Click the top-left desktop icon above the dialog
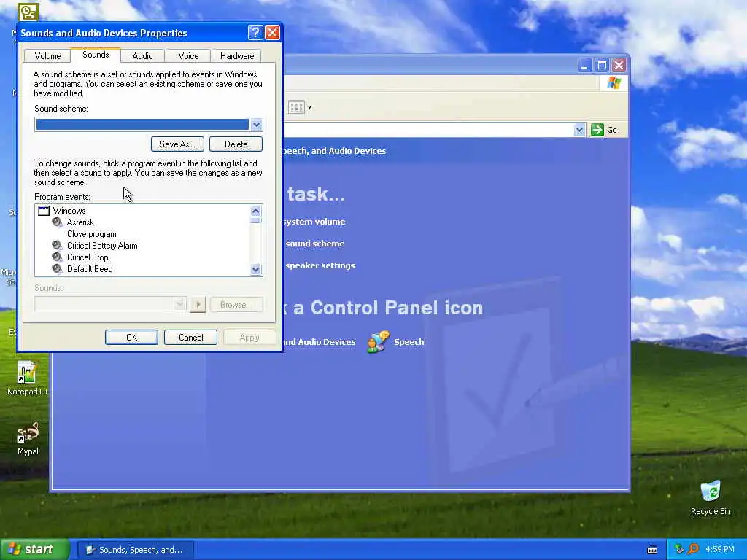This screenshot has height=560, width=747. [28, 12]
